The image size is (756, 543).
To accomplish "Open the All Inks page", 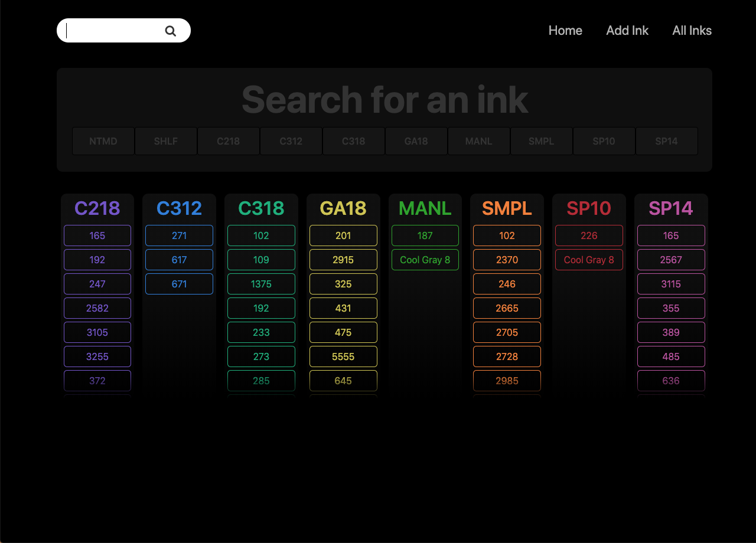I will [692, 31].
